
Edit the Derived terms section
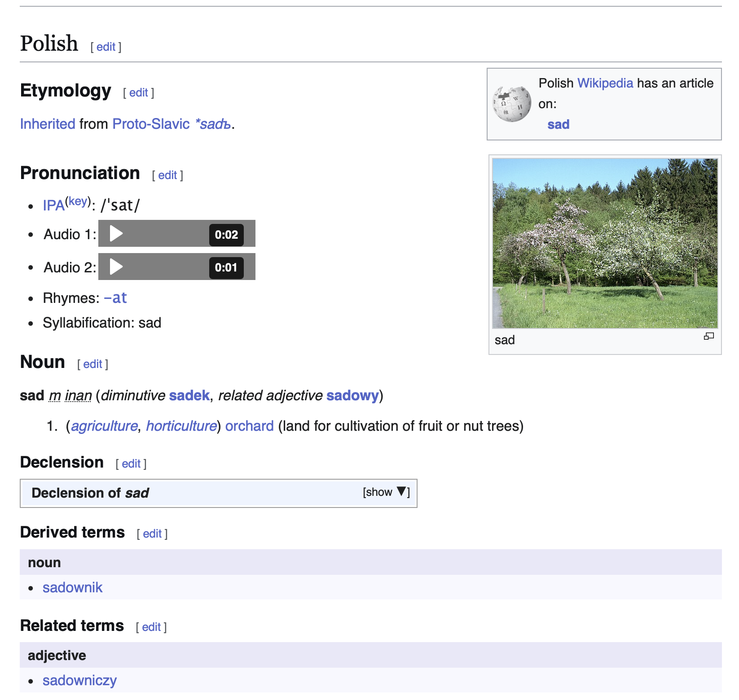tap(152, 534)
